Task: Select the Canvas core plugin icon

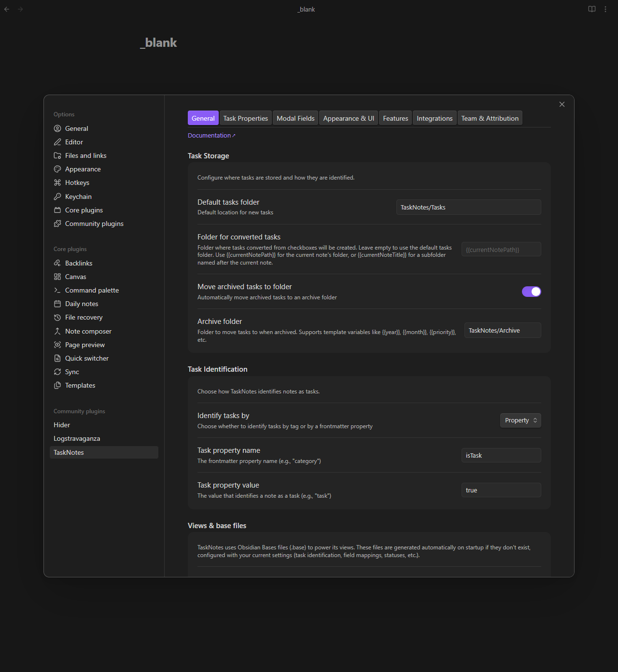Action: [57, 277]
